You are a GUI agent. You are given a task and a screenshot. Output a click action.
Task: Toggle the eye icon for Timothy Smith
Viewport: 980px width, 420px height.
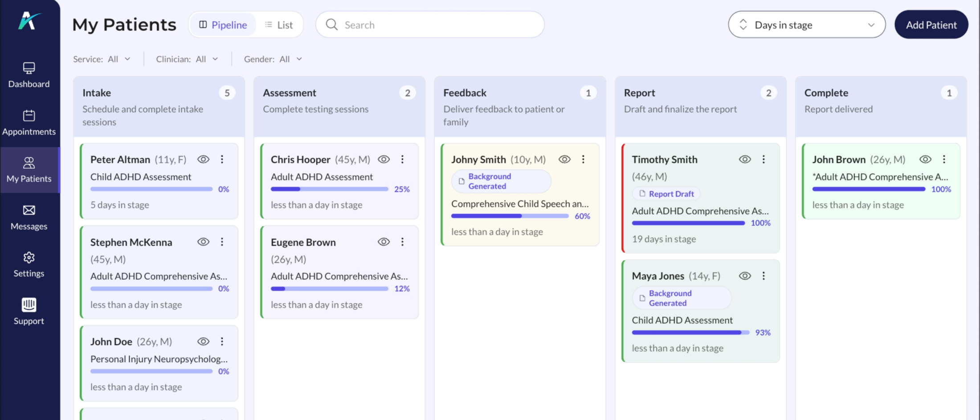(745, 159)
